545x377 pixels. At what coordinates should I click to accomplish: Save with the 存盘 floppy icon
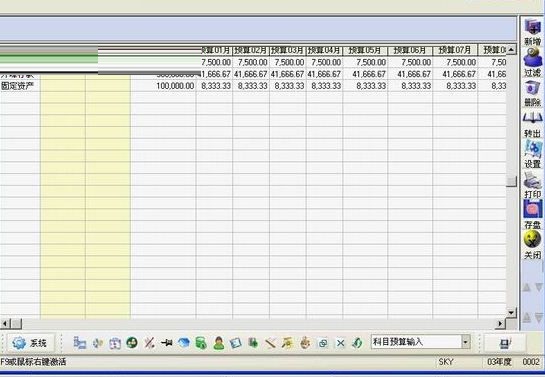pos(532,210)
